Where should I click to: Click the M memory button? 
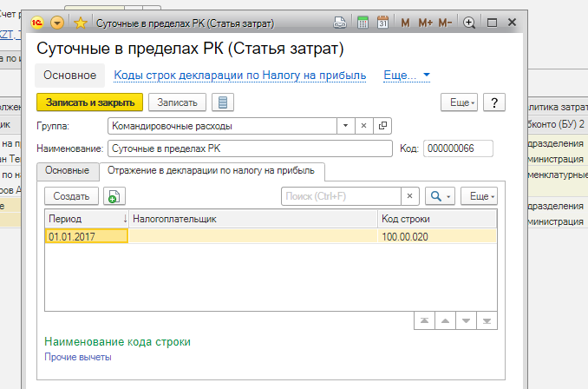pos(405,23)
